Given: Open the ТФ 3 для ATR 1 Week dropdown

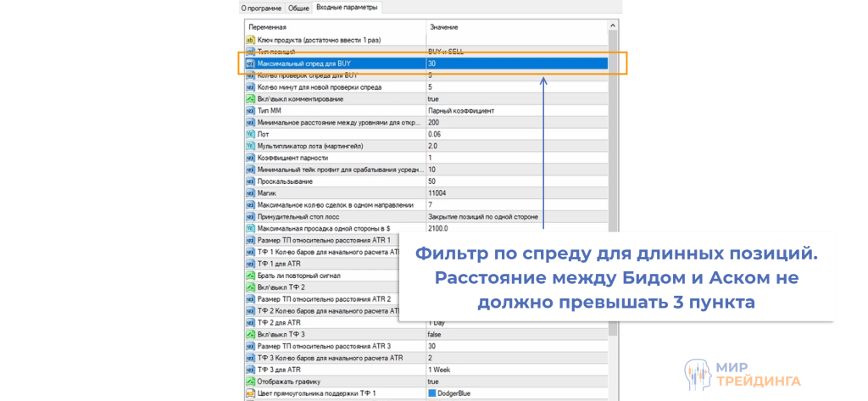Looking at the screenshot, I should click(442, 370).
